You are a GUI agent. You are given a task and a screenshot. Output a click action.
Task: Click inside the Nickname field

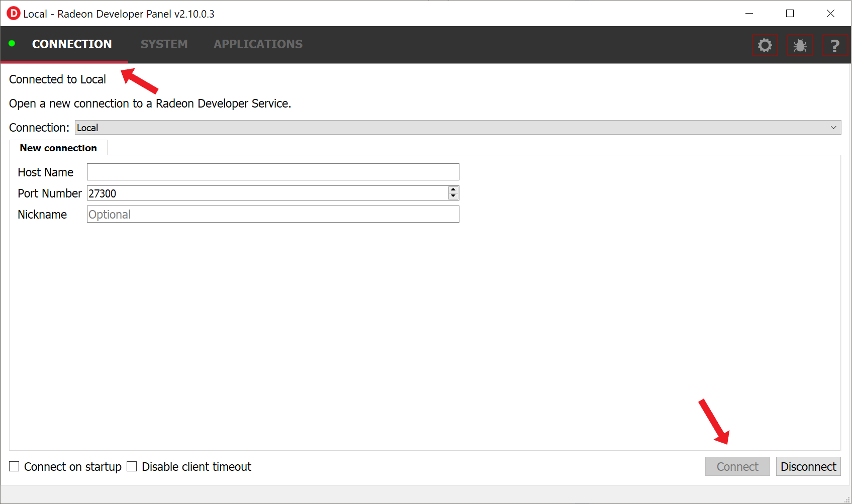point(272,214)
